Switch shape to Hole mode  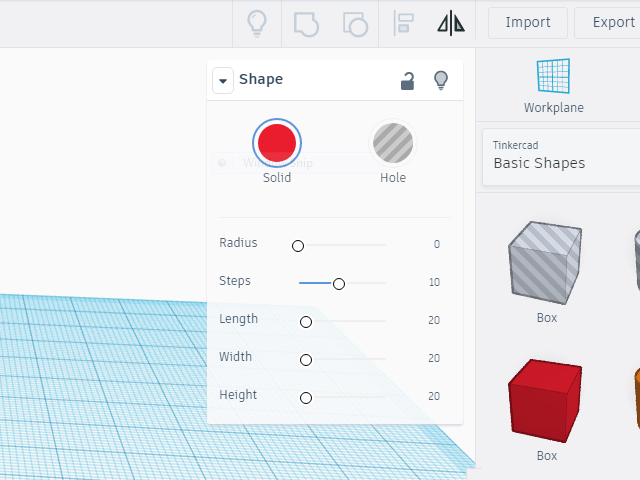393,143
